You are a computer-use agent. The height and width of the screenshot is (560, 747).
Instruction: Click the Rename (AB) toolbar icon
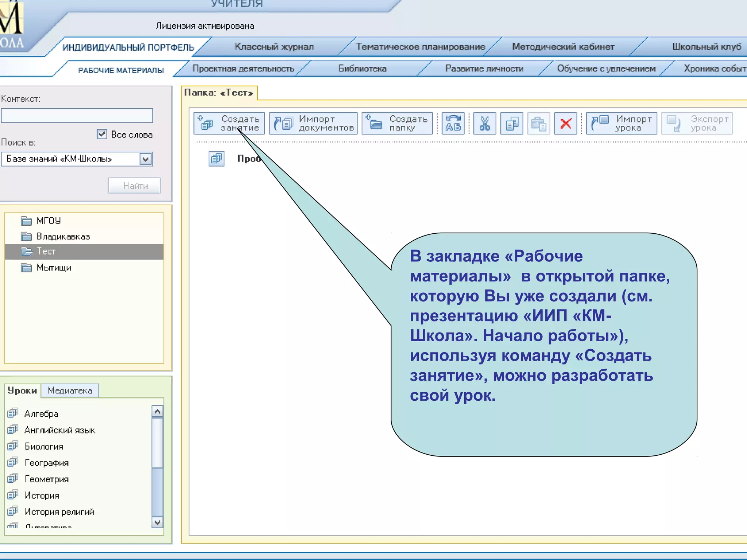(x=453, y=123)
